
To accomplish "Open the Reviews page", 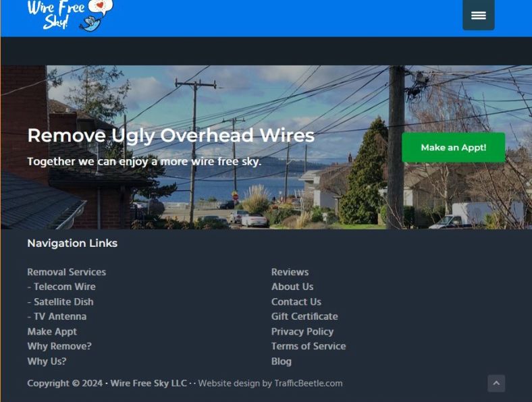I will pos(290,272).
